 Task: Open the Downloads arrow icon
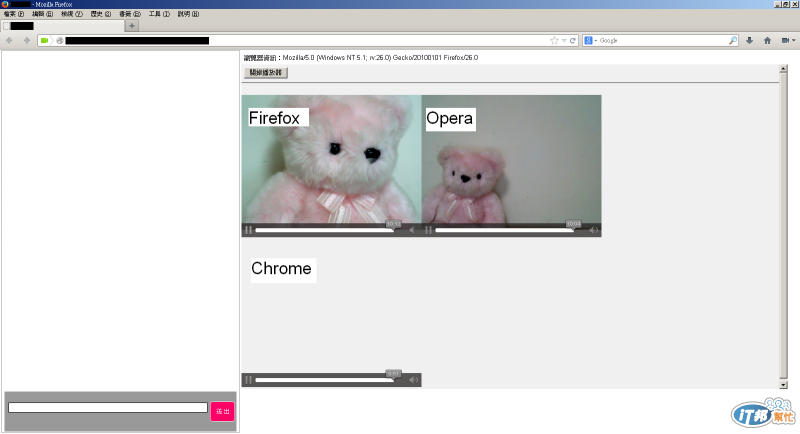(749, 40)
